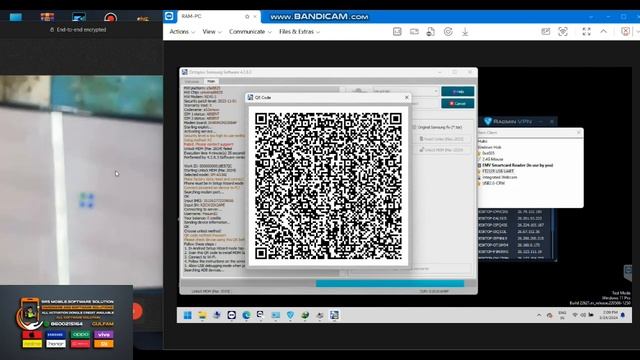Collapse the TeamViewer toolbar with up chevron
The height and width of the screenshot is (360, 640).
click(604, 31)
